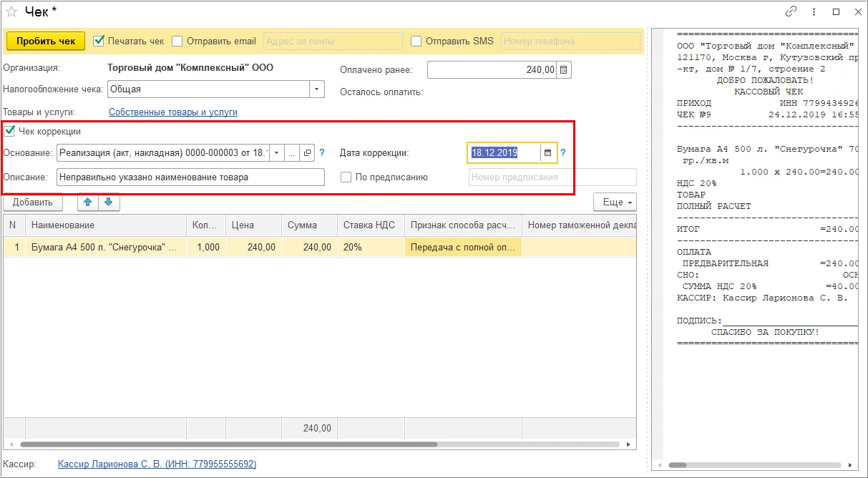Open window options three-dot menu
Viewport: 868px width, 478px height.
(x=814, y=11)
